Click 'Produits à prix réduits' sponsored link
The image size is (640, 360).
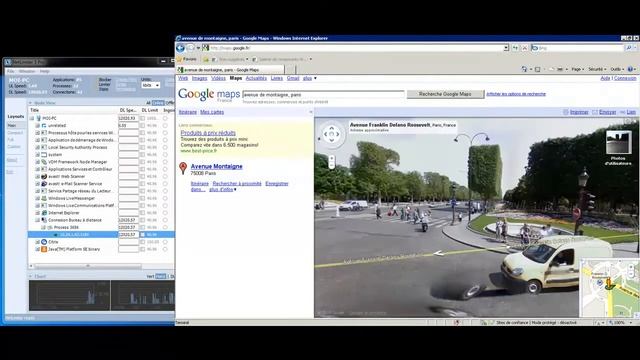(208, 133)
